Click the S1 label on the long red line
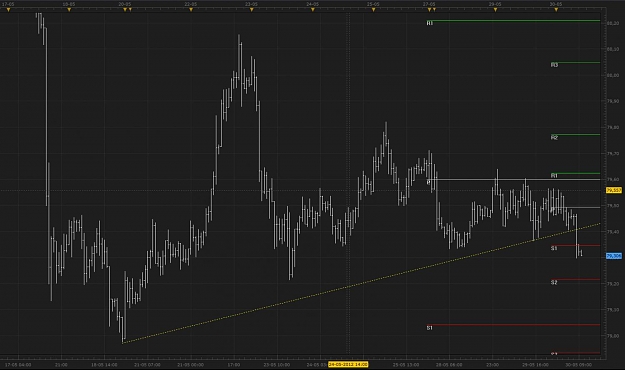This screenshot has height=370, width=625. 430,328
